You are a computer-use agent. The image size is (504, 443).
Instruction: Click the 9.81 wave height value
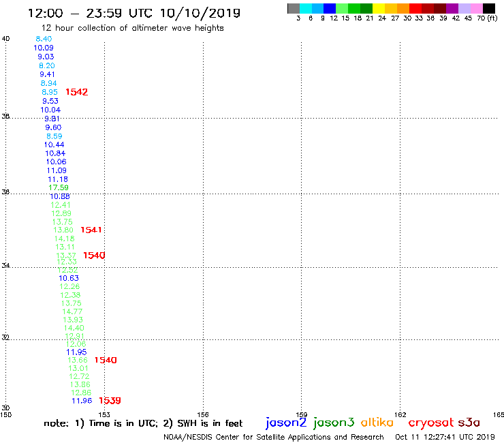(52, 119)
